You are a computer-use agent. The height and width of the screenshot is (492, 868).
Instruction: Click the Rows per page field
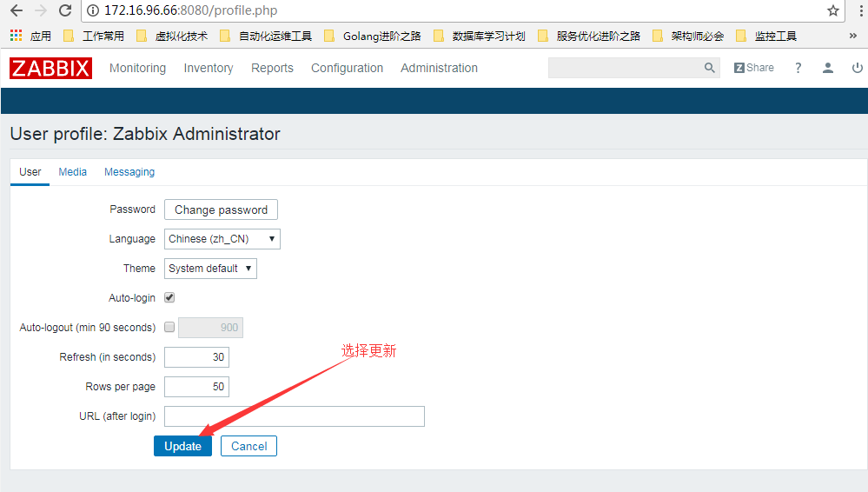click(196, 386)
